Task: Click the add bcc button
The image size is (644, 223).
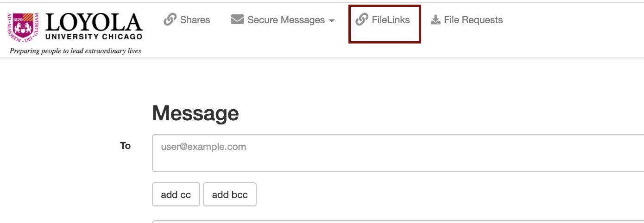Action: 230,194
